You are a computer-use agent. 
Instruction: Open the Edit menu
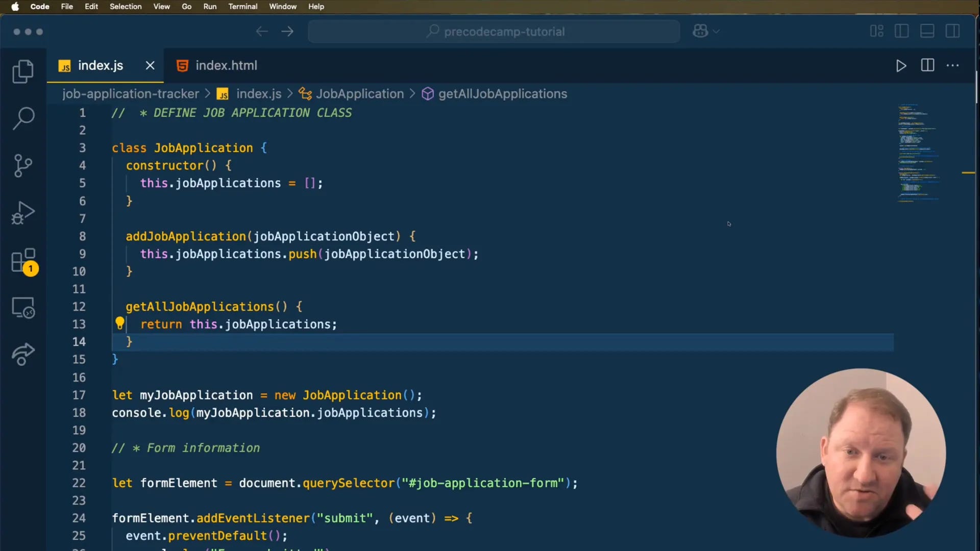click(x=91, y=7)
